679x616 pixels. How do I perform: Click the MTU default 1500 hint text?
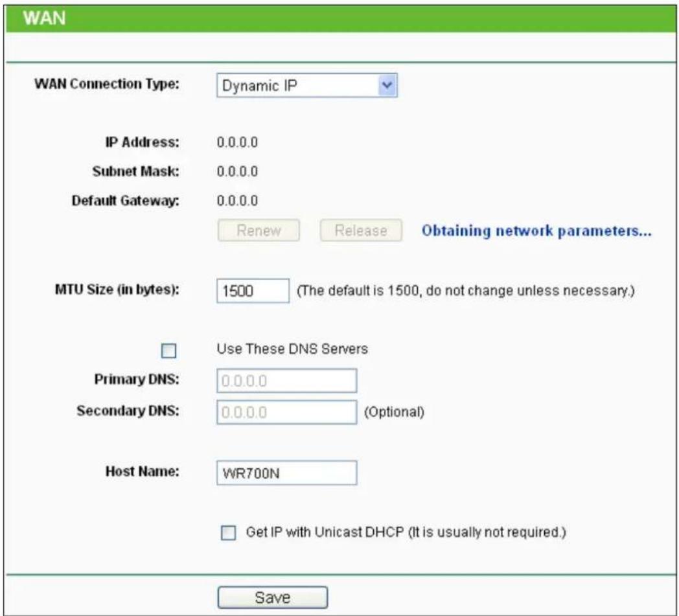point(465,290)
